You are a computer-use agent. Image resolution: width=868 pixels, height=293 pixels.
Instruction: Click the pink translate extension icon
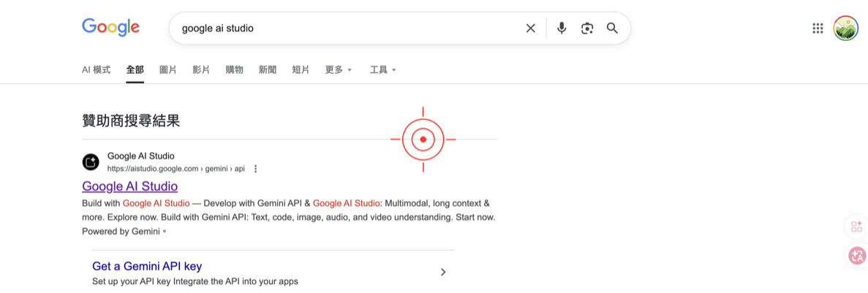pyautogui.click(x=857, y=256)
